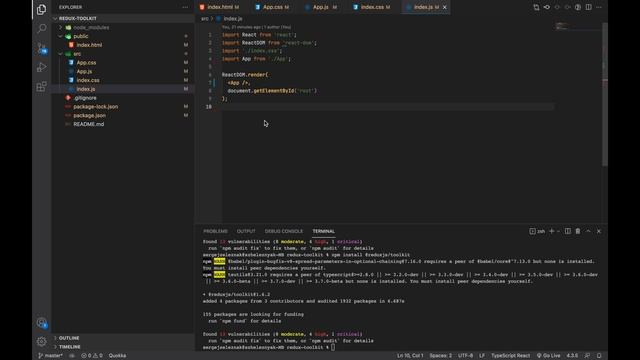Open App.css in the file tree
The image size is (640, 360).
(x=86, y=63)
